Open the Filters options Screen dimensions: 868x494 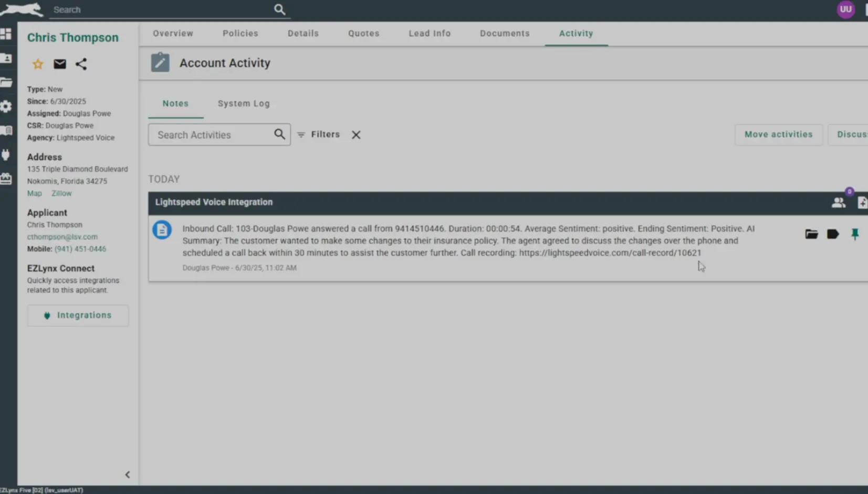319,134
